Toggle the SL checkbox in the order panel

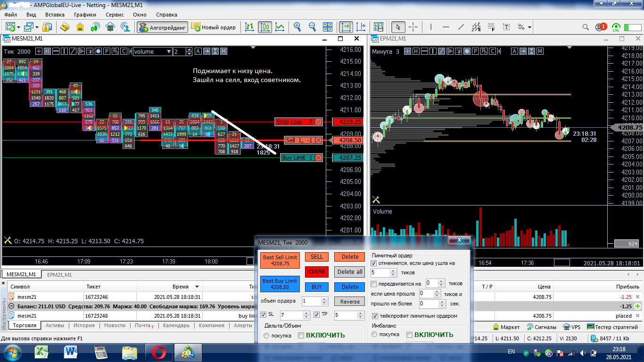(264, 314)
